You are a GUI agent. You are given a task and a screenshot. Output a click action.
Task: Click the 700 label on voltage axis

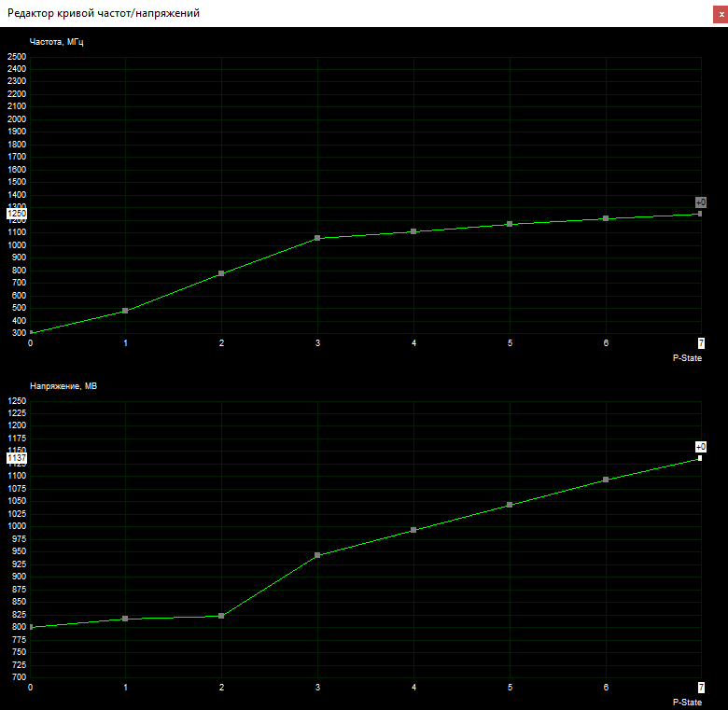[x=19, y=677]
